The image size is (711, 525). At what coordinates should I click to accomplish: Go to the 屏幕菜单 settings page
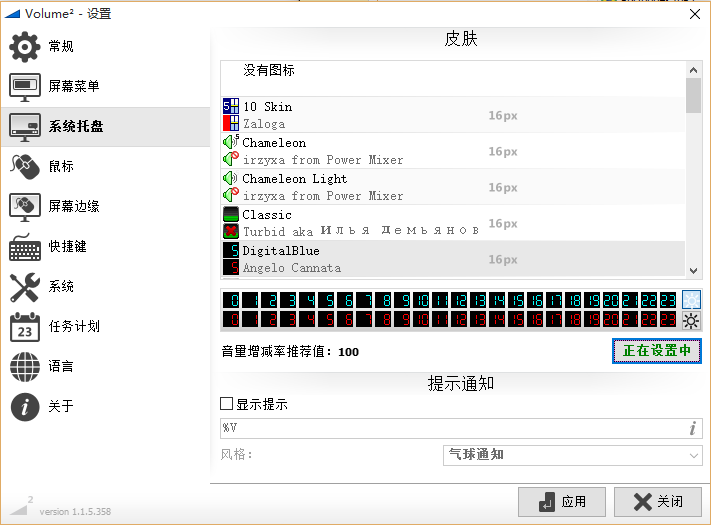pyautogui.click(x=73, y=87)
